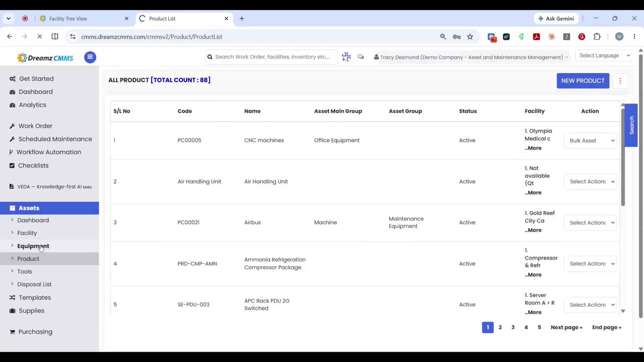The height and width of the screenshot is (362, 644).
Task: Open a new browser tab with plus
Action: 242,19
